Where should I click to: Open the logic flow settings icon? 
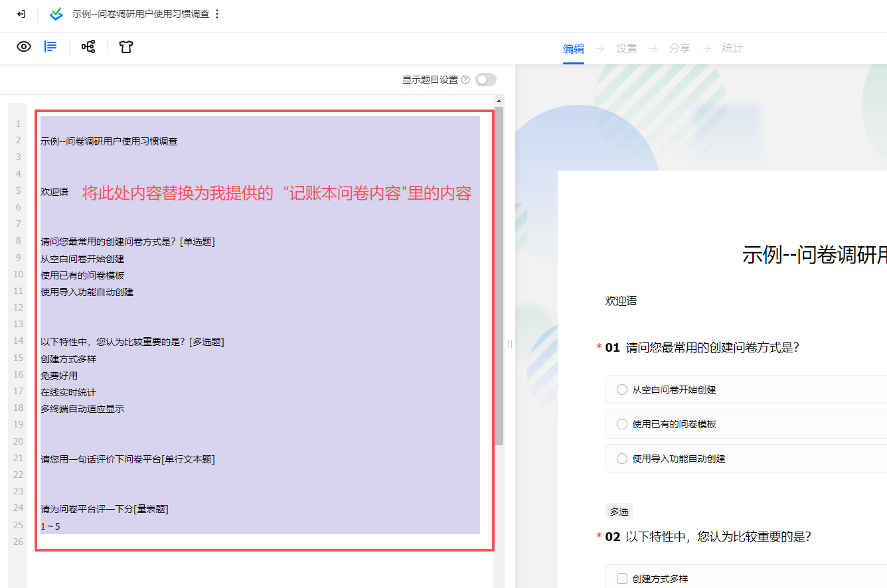tap(88, 46)
